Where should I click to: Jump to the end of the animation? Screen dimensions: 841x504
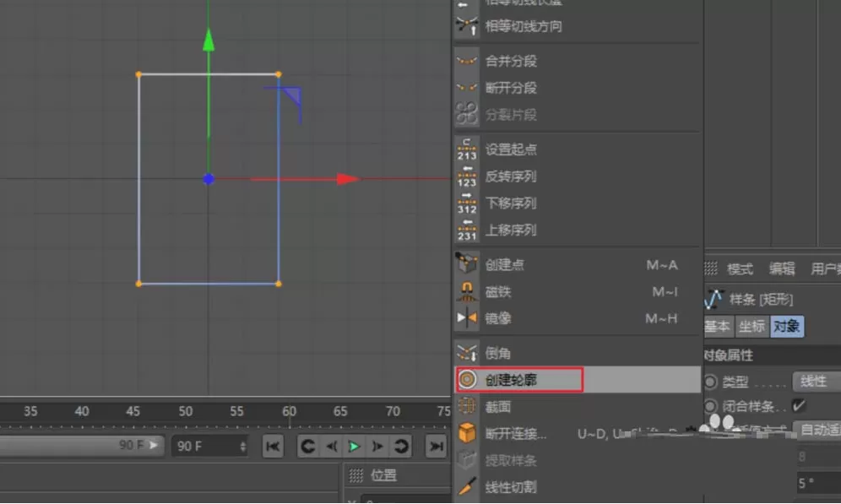click(x=436, y=446)
